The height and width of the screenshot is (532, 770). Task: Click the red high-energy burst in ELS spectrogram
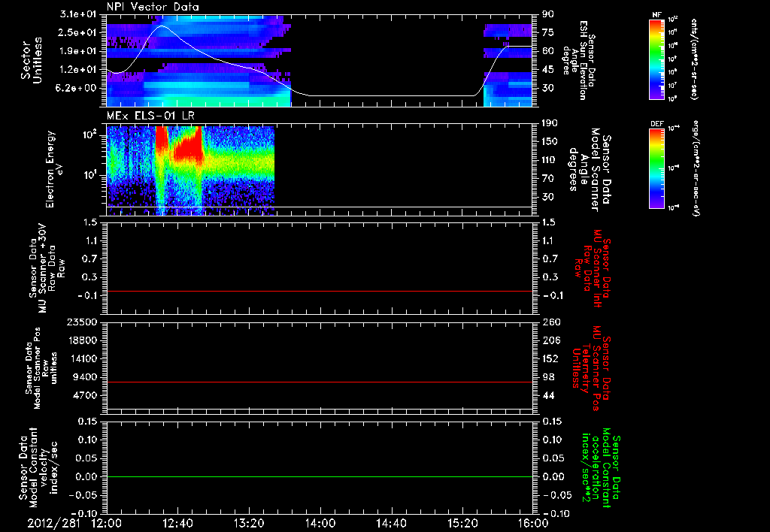pyautogui.click(x=187, y=146)
